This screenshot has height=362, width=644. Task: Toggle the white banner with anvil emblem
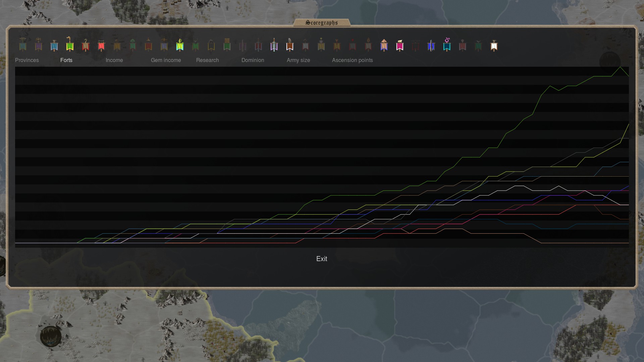(x=494, y=45)
